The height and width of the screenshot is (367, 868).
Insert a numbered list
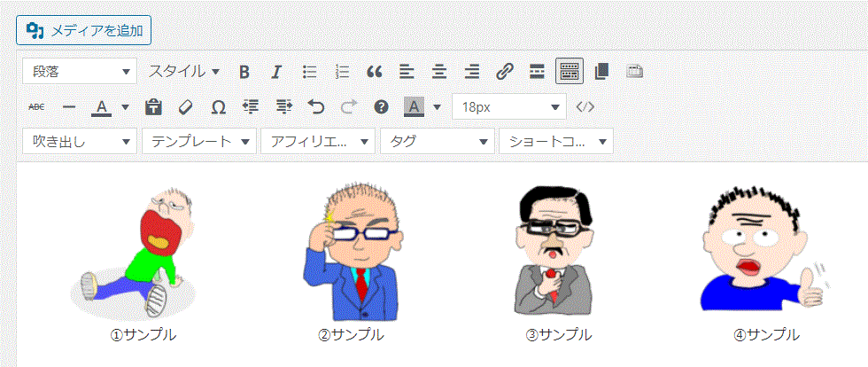click(342, 71)
